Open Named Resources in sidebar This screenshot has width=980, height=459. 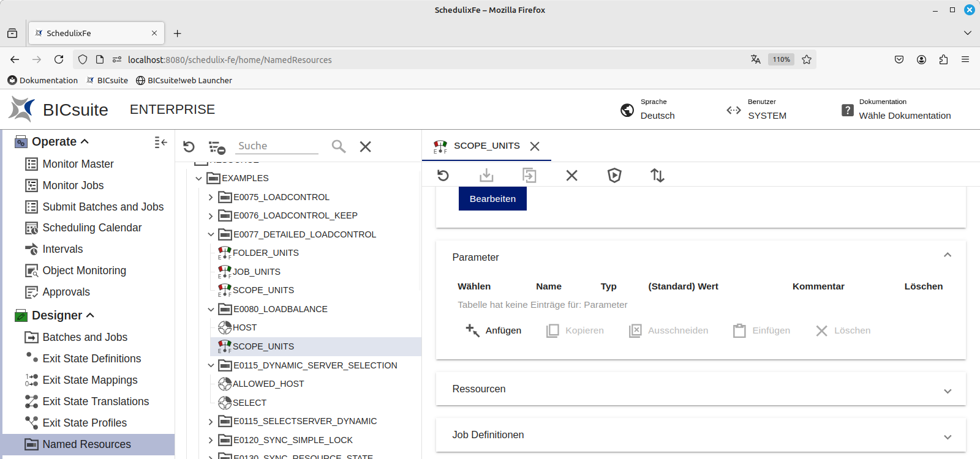pos(86,444)
